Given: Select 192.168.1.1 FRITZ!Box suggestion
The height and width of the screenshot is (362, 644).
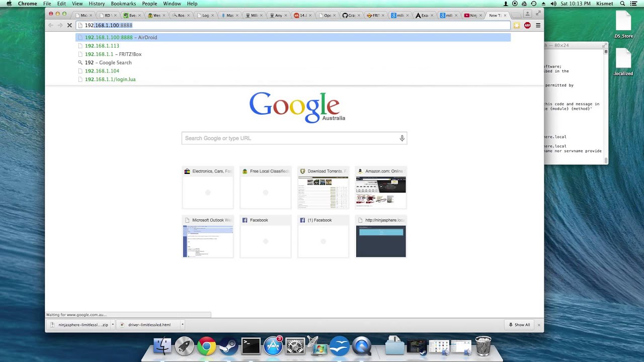Looking at the screenshot, I should pyautogui.click(x=293, y=54).
